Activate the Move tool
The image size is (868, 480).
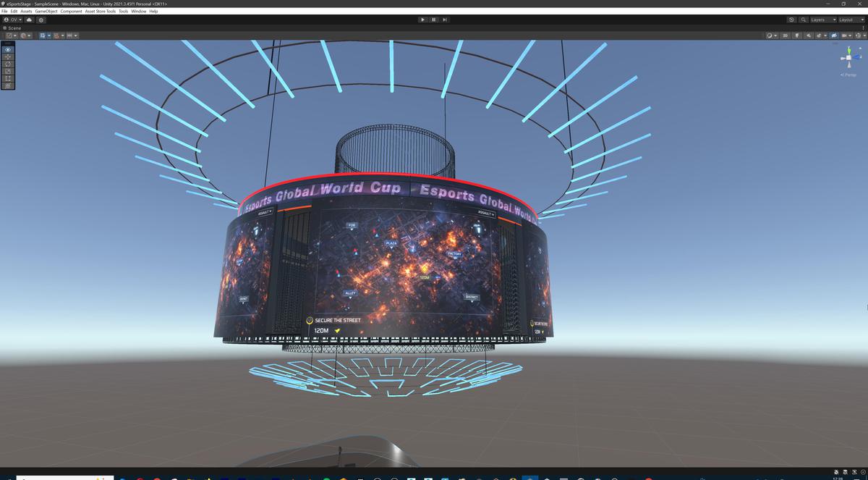7,57
